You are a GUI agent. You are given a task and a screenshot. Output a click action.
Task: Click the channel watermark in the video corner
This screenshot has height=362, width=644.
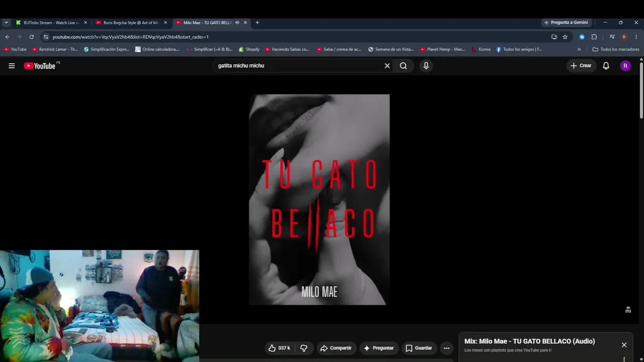click(x=628, y=310)
